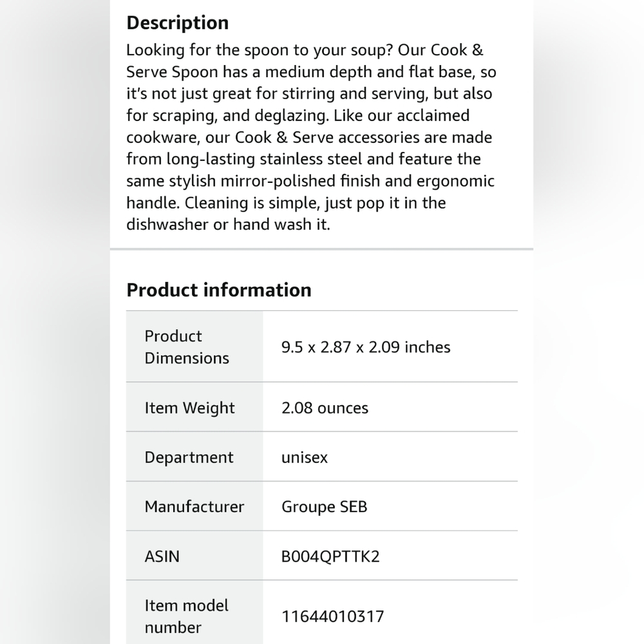Click the 9.5 x 2.87 x 2.09 inches value
Viewport: 644px width, 644px height.
coord(366,347)
